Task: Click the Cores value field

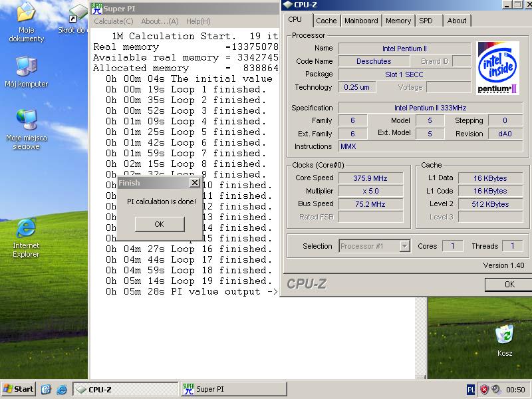Action: click(x=453, y=246)
